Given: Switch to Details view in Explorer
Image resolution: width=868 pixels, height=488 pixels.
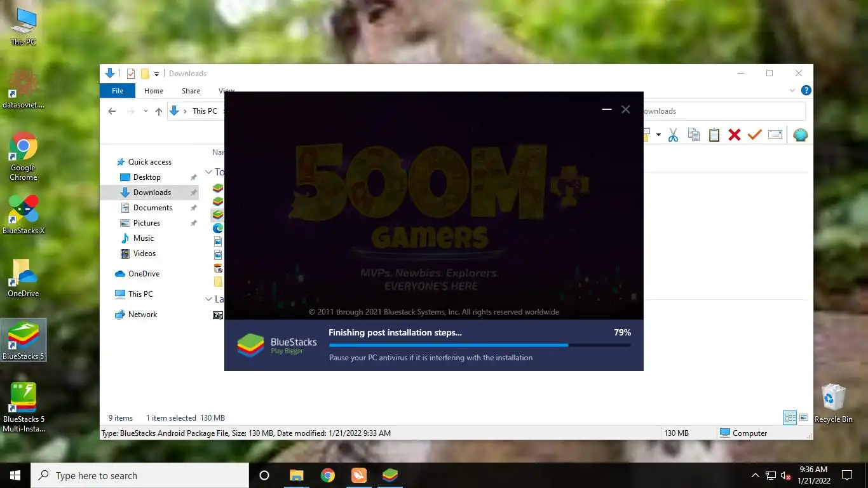Looking at the screenshot, I should [790, 417].
